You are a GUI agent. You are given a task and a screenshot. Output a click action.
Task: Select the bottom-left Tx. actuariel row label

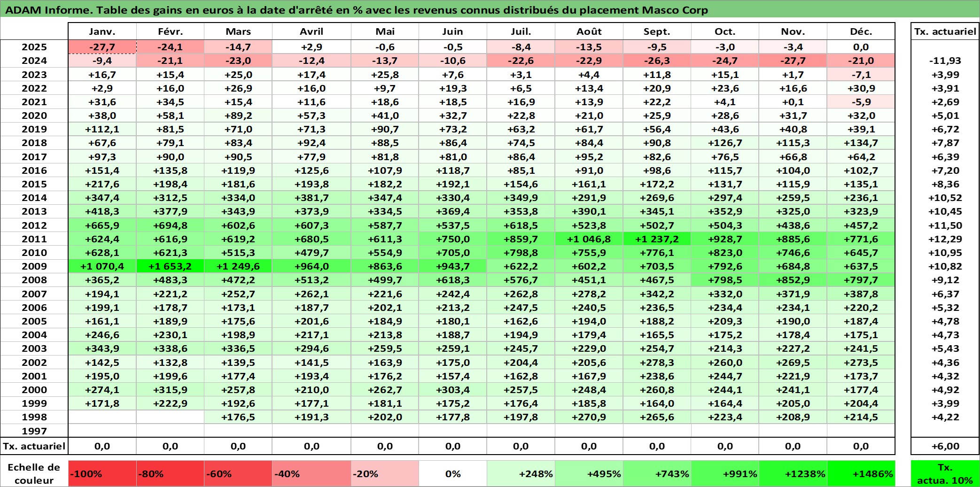point(34,446)
